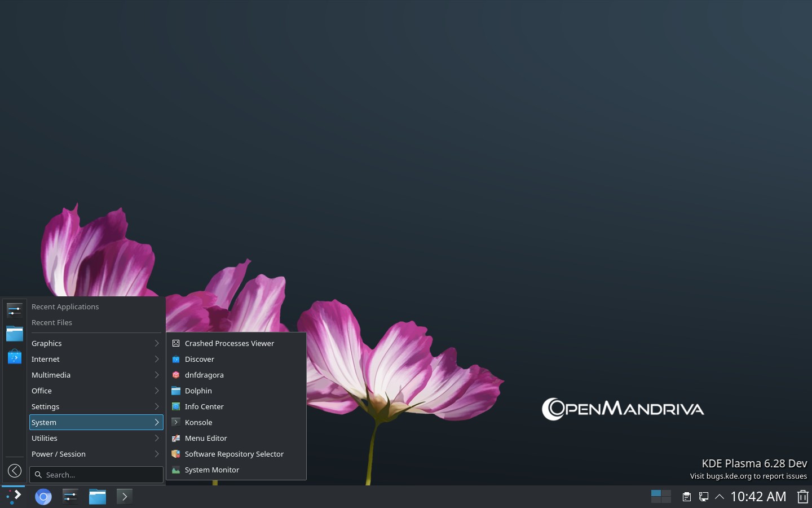The height and width of the screenshot is (508, 812).
Task: Open Dolphin file manager taskbar icon
Action: (98, 497)
